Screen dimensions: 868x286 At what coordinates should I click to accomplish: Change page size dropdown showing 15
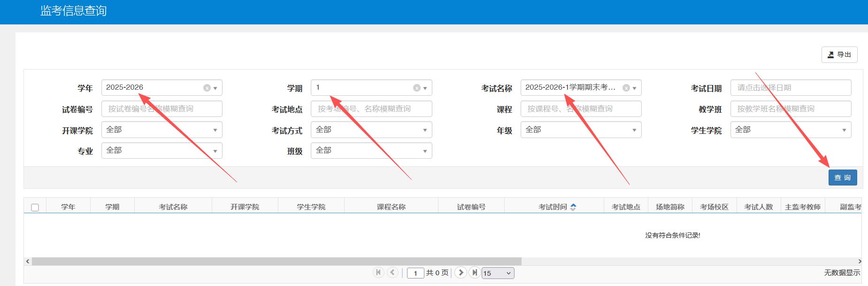[498, 273]
